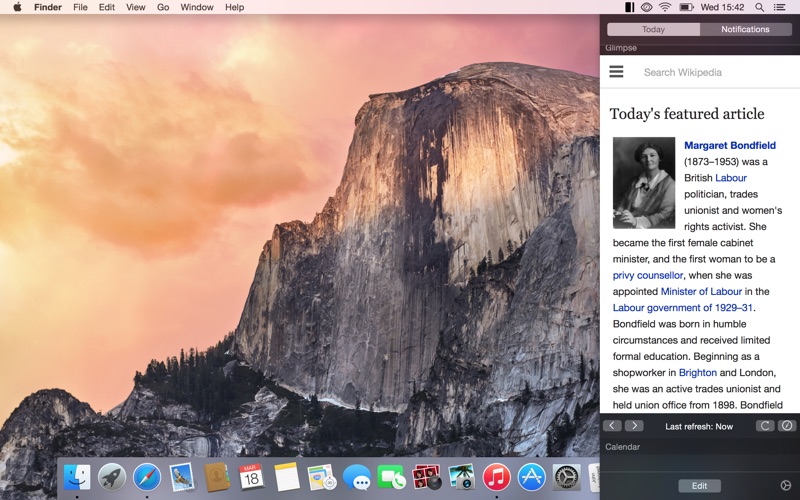
Task: Click the Spotlight search icon
Action: pyautogui.click(x=760, y=7)
